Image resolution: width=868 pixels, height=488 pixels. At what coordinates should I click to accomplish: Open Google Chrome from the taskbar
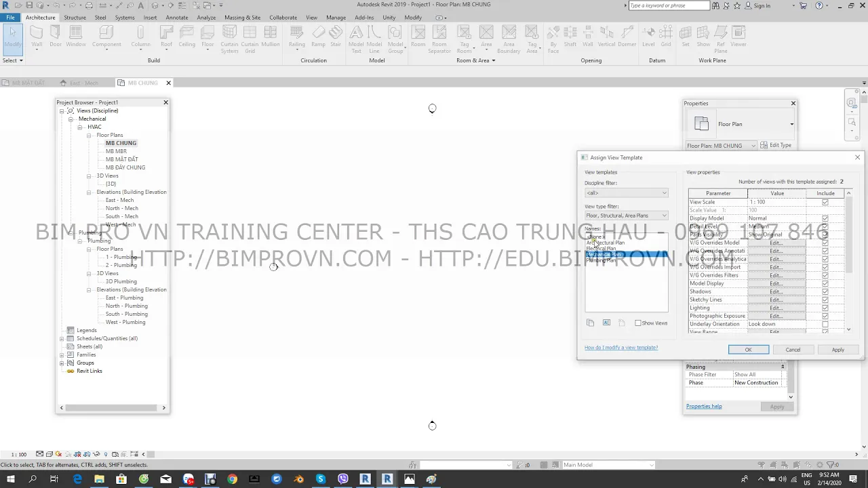coord(232,479)
